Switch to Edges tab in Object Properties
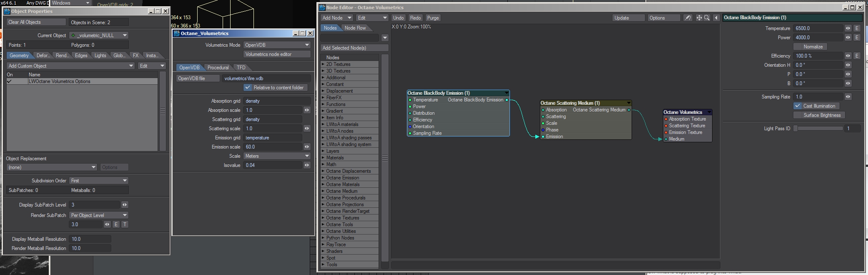The height and width of the screenshot is (275, 868). click(x=81, y=56)
